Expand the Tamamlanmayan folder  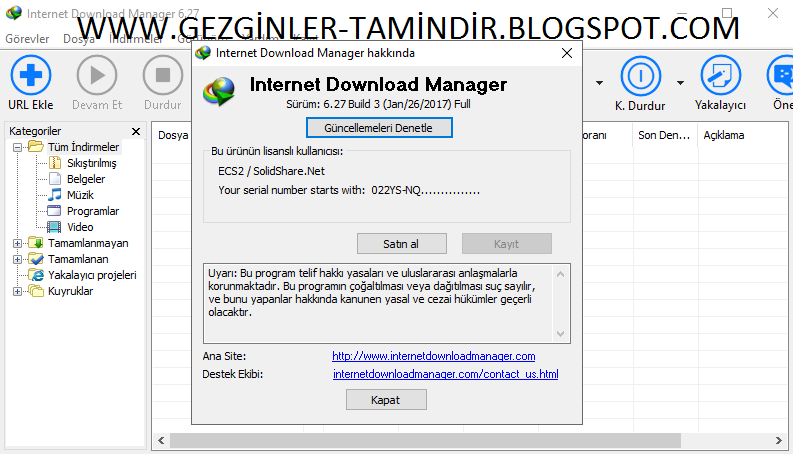point(18,243)
